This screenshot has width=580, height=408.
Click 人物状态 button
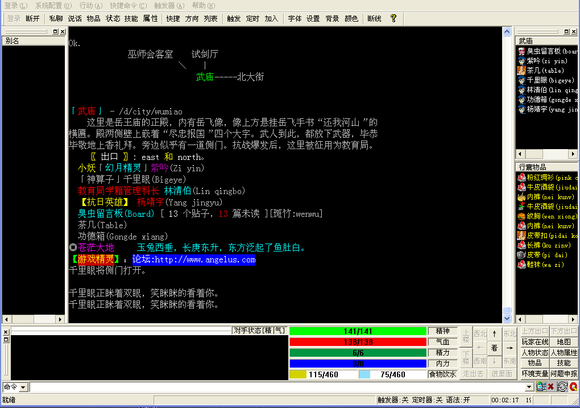pos(535,353)
